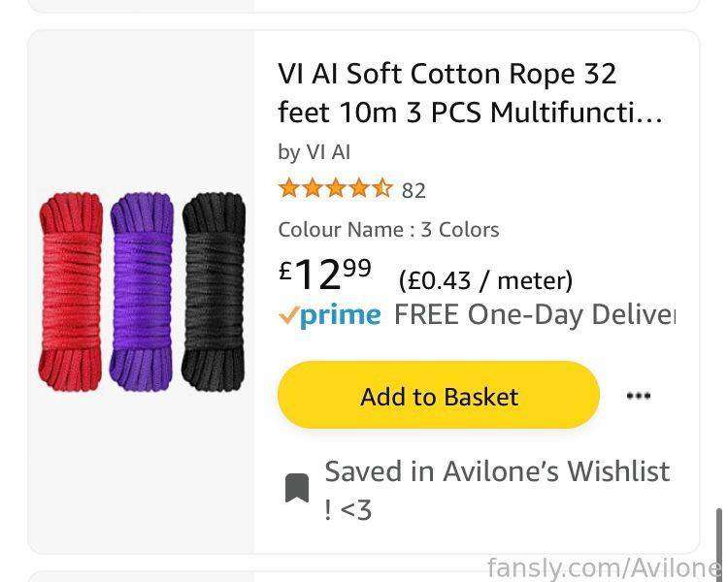Click the purple rope bundle image
728x582 pixels.
pyautogui.click(x=142, y=291)
